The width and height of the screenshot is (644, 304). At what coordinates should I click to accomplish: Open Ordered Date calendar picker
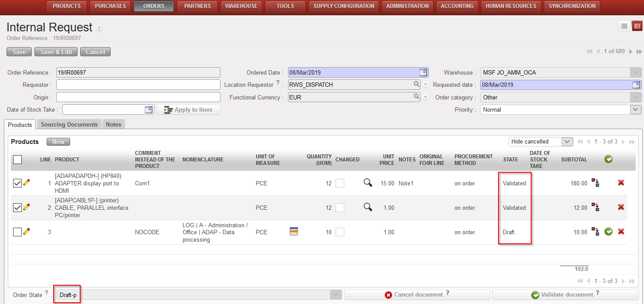click(423, 72)
